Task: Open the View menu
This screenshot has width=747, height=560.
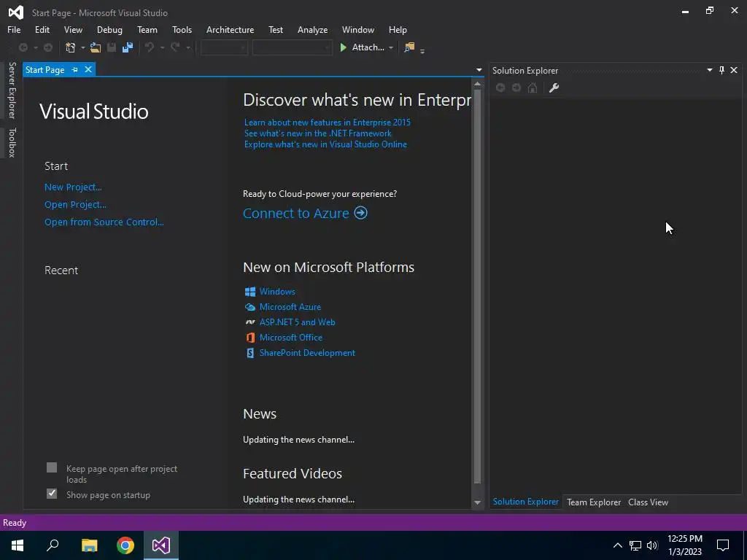Action: point(73,29)
